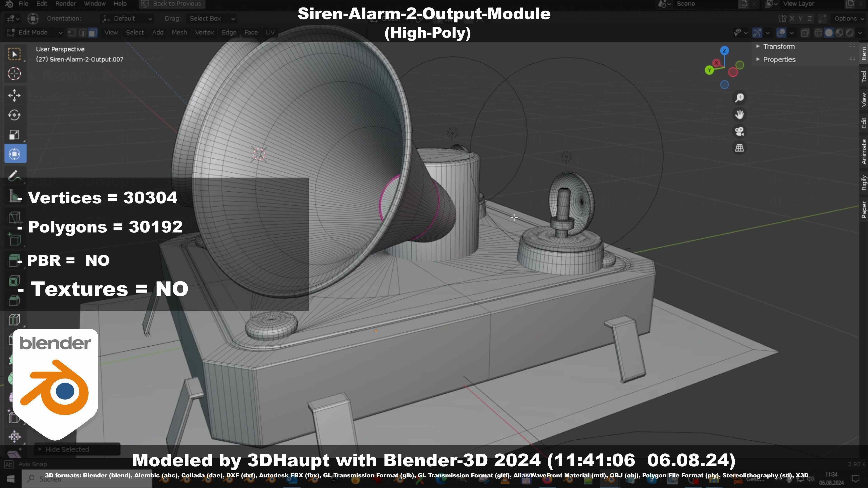Open the UV menu
Image resolution: width=868 pixels, height=488 pixels.
[x=270, y=32]
